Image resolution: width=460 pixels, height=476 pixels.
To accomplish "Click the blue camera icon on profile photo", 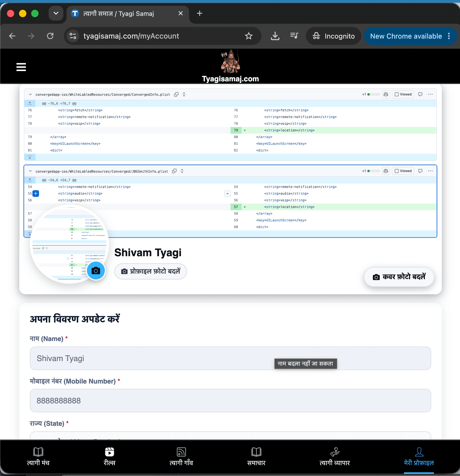I will (96, 270).
